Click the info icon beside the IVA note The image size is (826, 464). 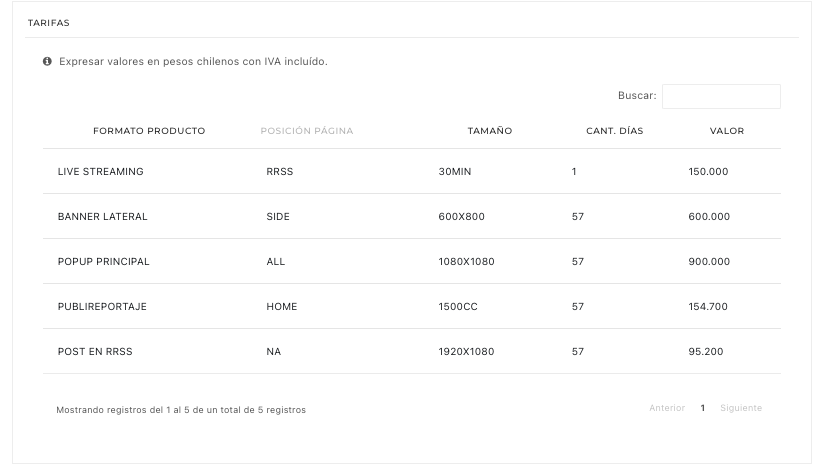pos(47,62)
